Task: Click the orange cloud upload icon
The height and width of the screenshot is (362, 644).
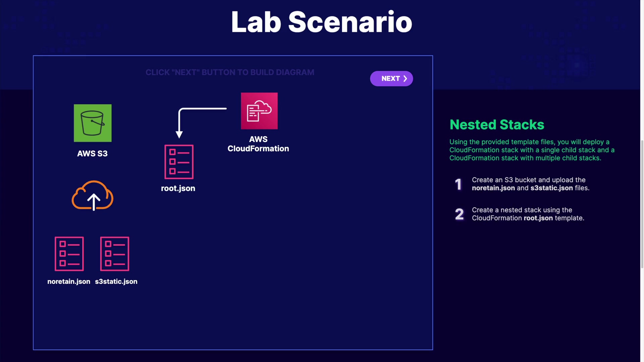Action: coord(93,196)
